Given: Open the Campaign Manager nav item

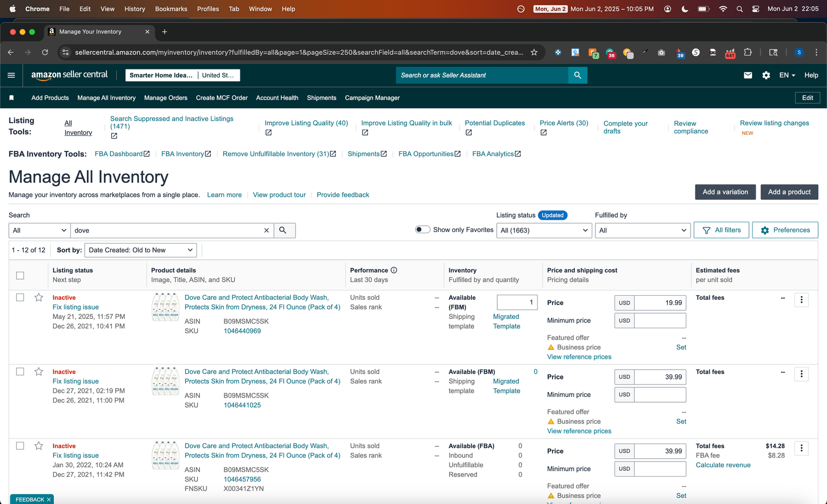Looking at the screenshot, I should [x=372, y=98].
